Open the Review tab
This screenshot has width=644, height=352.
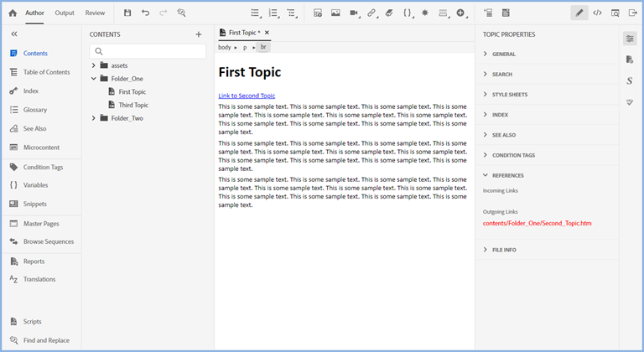click(x=95, y=13)
